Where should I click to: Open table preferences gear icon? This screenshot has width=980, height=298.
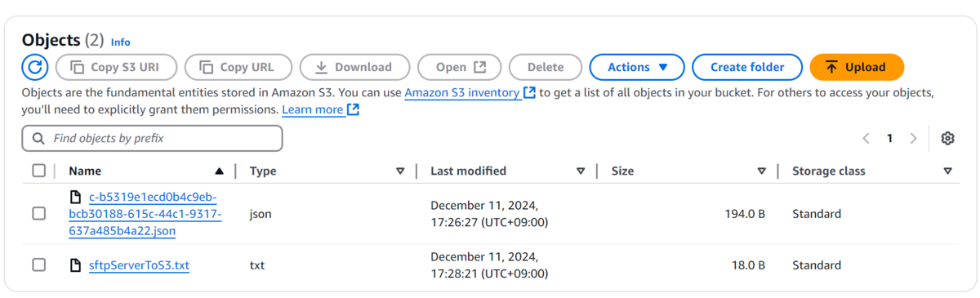[947, 139]
